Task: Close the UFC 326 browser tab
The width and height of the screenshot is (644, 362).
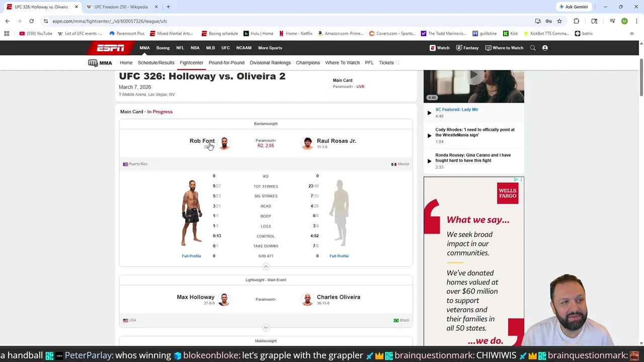Action: point(76,7)
